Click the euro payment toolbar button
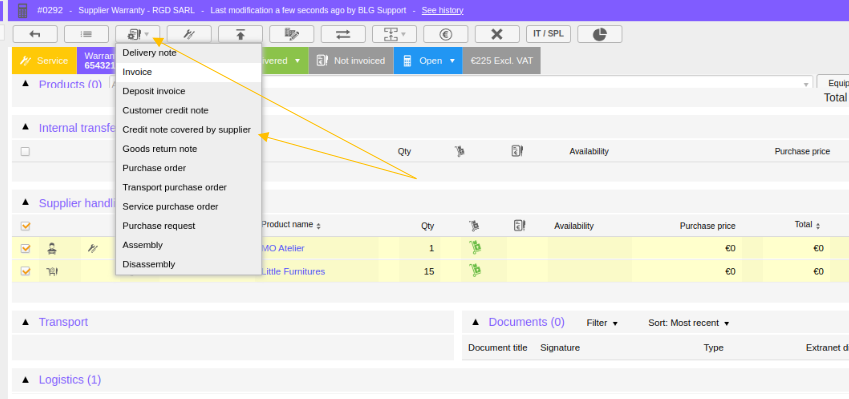849x399 pixels. [446, 34]
